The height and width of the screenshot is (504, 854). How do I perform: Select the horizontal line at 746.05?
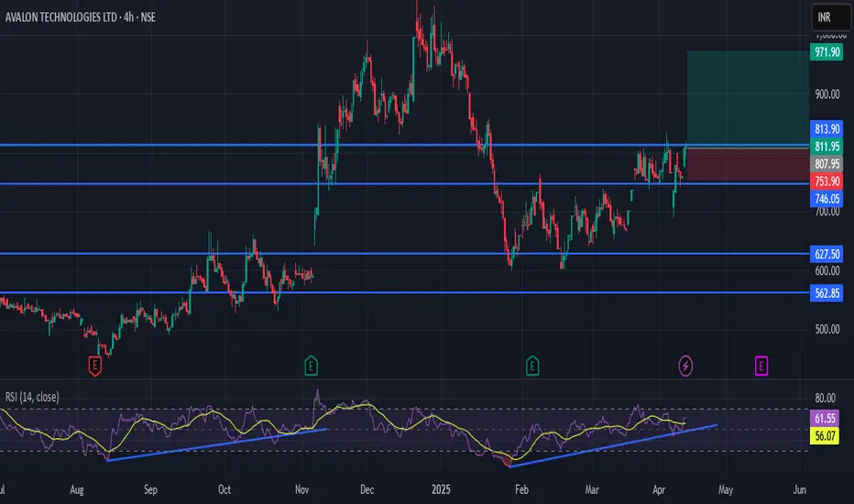(404, 183)
